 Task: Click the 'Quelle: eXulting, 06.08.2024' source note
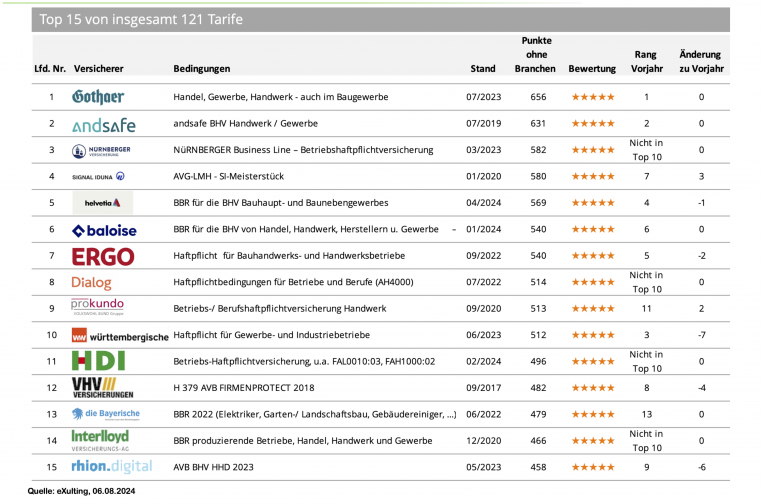click(81, 491)
